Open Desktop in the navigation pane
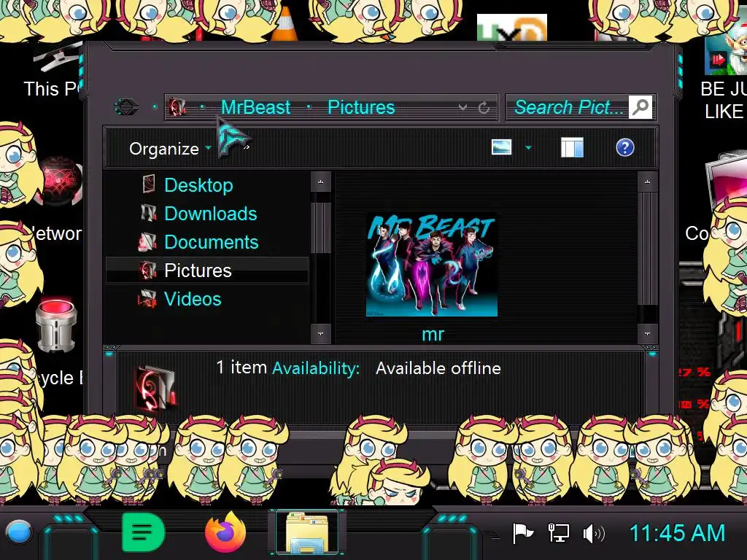 (198, 184)
